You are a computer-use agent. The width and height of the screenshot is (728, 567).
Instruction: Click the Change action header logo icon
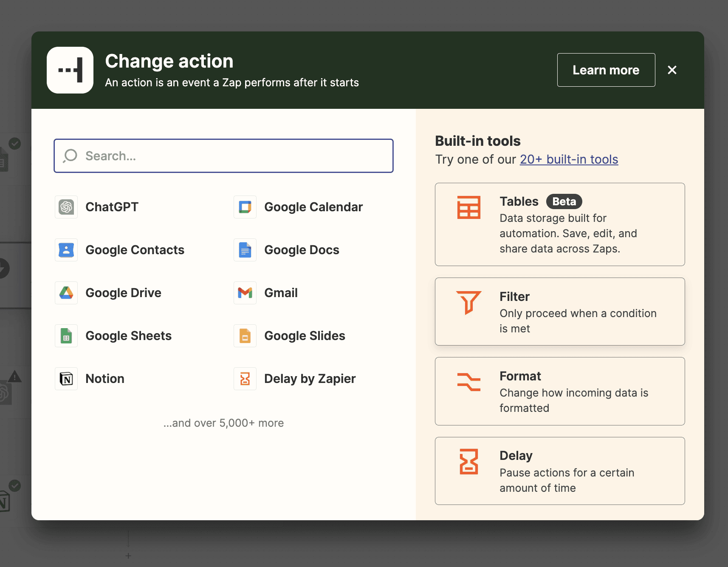click(x=70, y=70)
